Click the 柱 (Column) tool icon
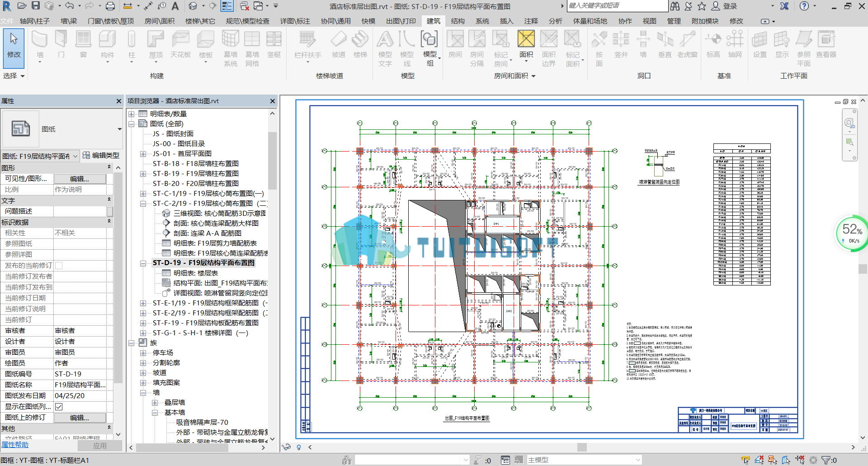 pyautogui.click(x=132, y=40)
